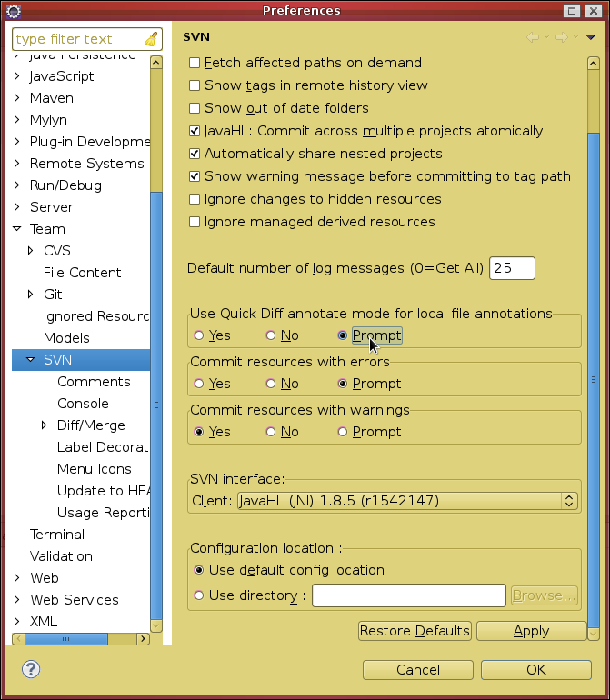
Task: Select No for Commit resources with errors
Action: click(x=271, y=384)
